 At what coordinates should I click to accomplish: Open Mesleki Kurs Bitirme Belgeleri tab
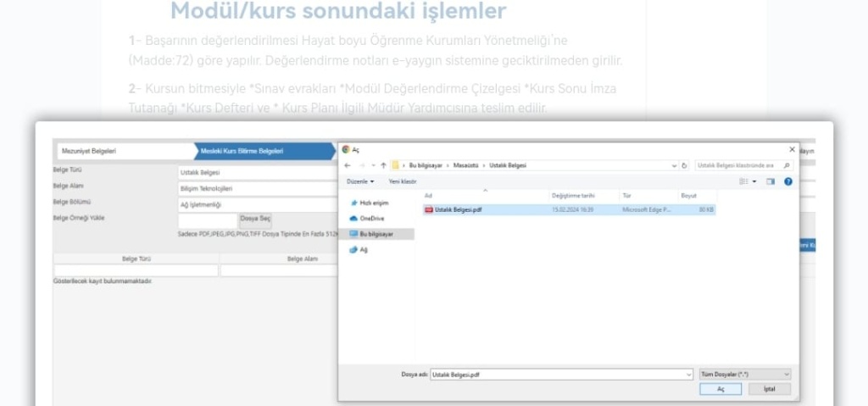pos(242,151)
